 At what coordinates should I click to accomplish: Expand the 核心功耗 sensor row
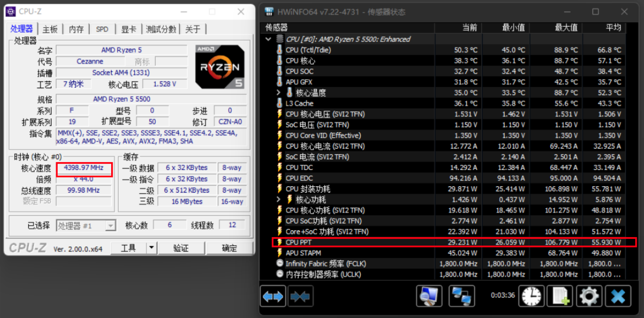pyautogui.click(x=279, y=200)
